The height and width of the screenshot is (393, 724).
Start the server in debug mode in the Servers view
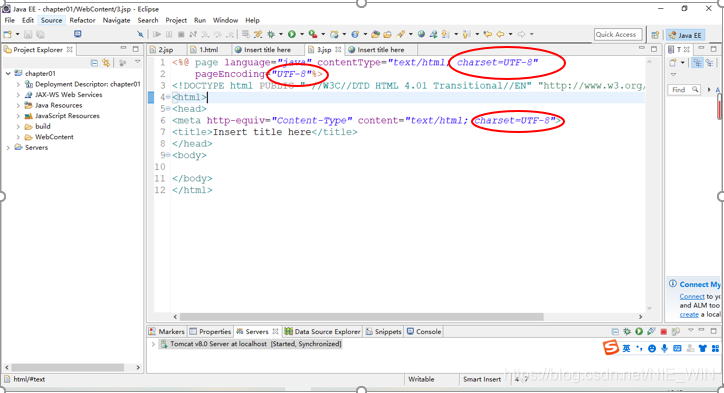pos(627,331)
